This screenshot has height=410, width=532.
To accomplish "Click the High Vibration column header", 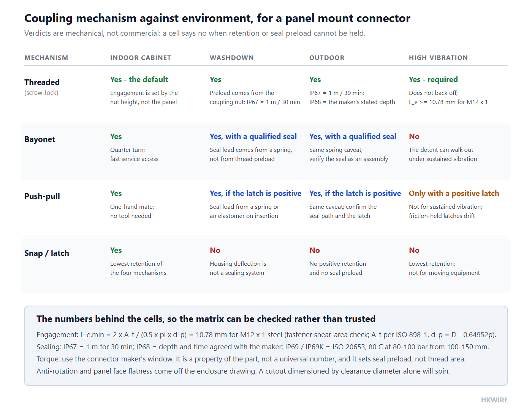I will click(438, 58).
